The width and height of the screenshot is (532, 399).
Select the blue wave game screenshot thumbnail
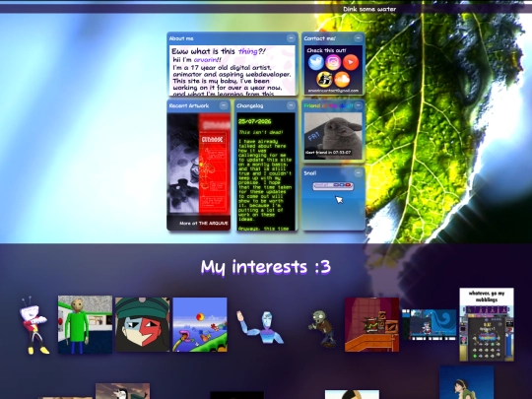430,325
